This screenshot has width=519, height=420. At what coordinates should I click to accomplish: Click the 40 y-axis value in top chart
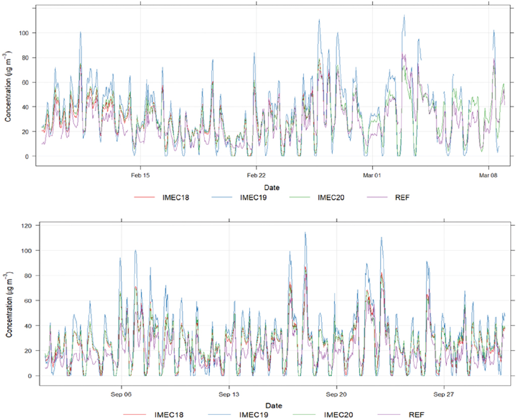(26, 107)
